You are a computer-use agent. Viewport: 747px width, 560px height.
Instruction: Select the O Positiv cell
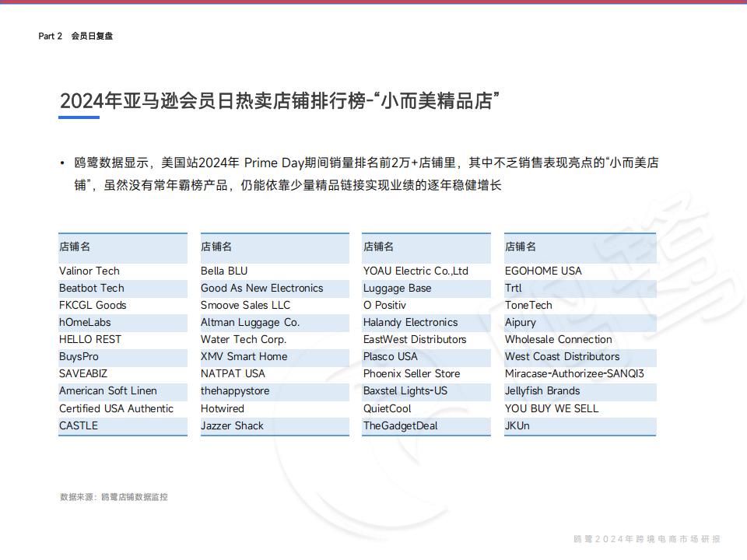point(426,305)
